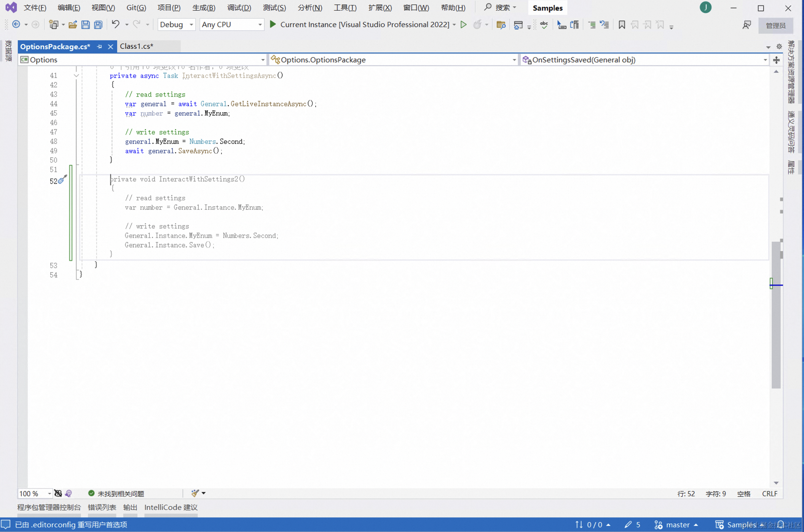This screenshot has height=532, width=804.
Task: Click the Open File folder icon
Action: click(72, 25)
